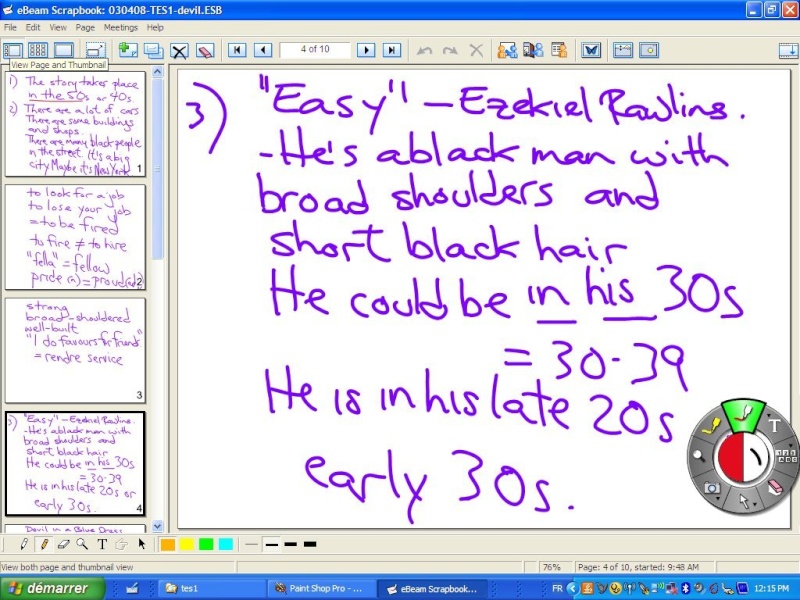
Task: Open the démarrer Start menu
Action: 52,588
